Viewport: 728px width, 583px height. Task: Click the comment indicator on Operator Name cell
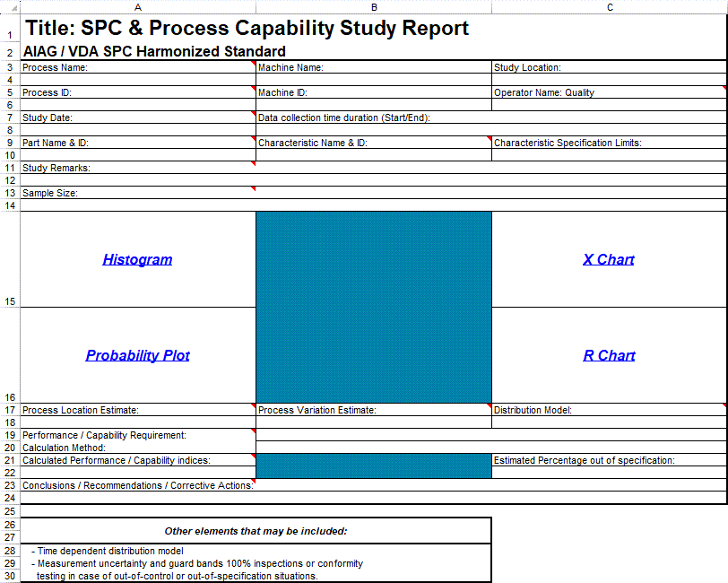(x=724, y=88)
